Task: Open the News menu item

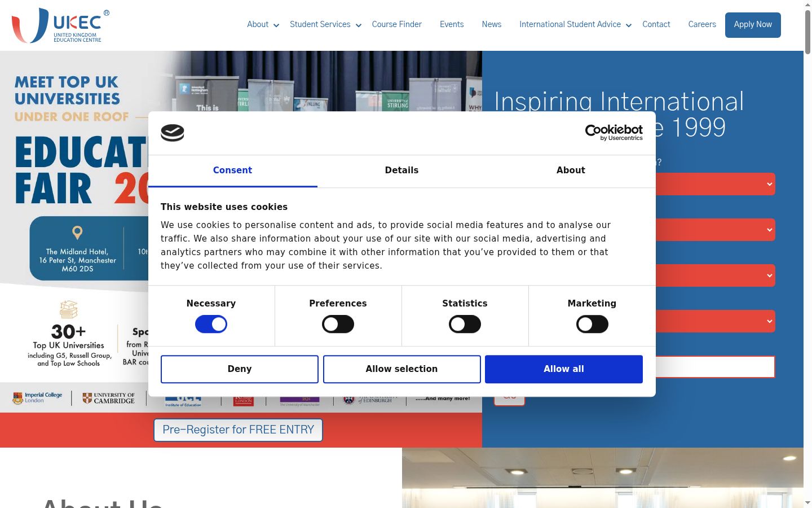Action: point(492,24)
